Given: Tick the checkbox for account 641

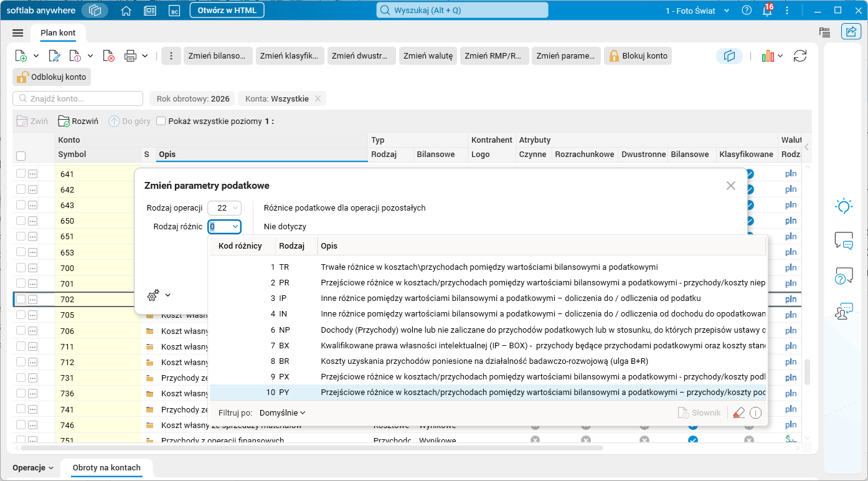Looking at the screenshot, I should 21,174.
